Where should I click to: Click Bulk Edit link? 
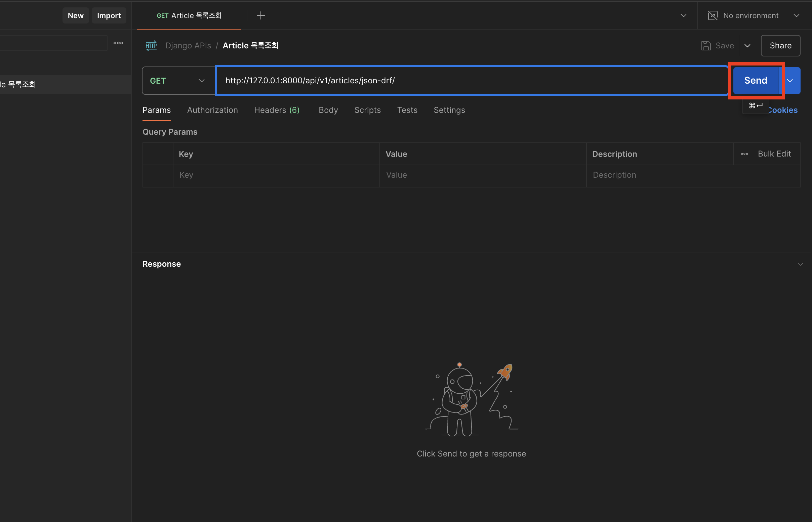coord(774,154)
